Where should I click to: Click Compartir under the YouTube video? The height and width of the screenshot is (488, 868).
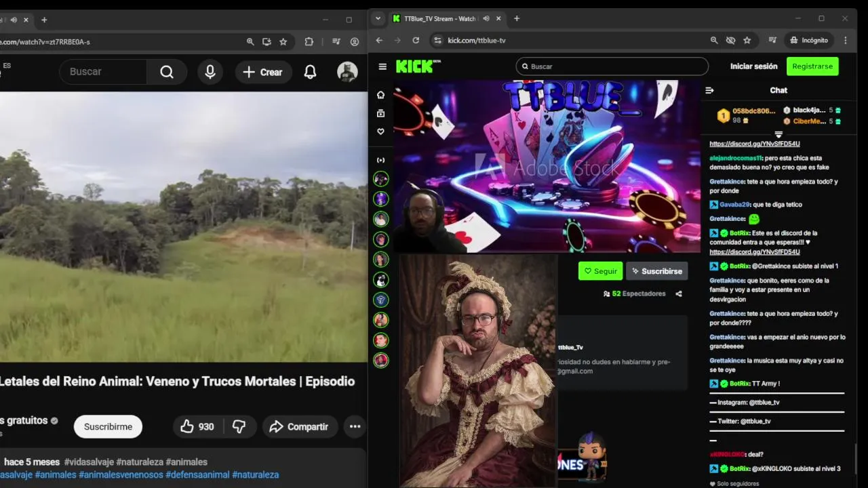[x=299, y=427]
